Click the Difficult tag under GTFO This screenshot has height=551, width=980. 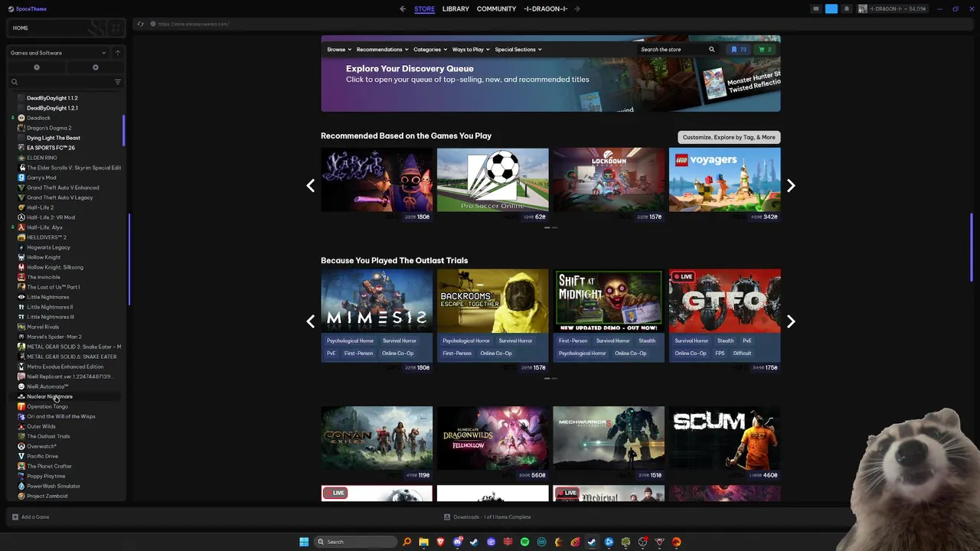742,354
